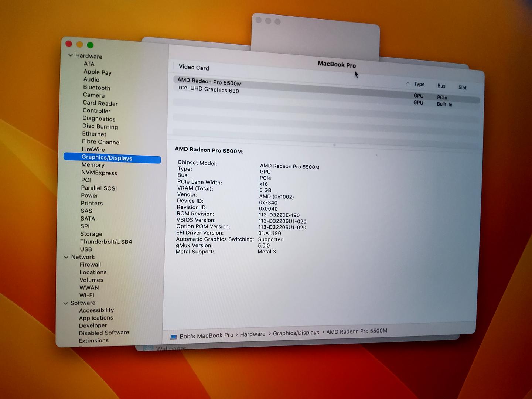Click the VRAM value 8 GB

pos(265,190)
